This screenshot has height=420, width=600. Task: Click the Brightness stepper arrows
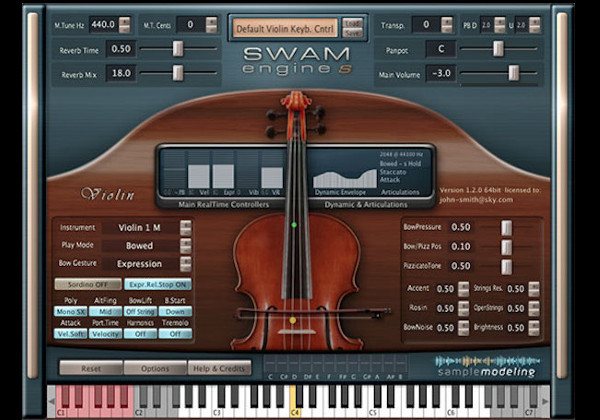point(534,328)
